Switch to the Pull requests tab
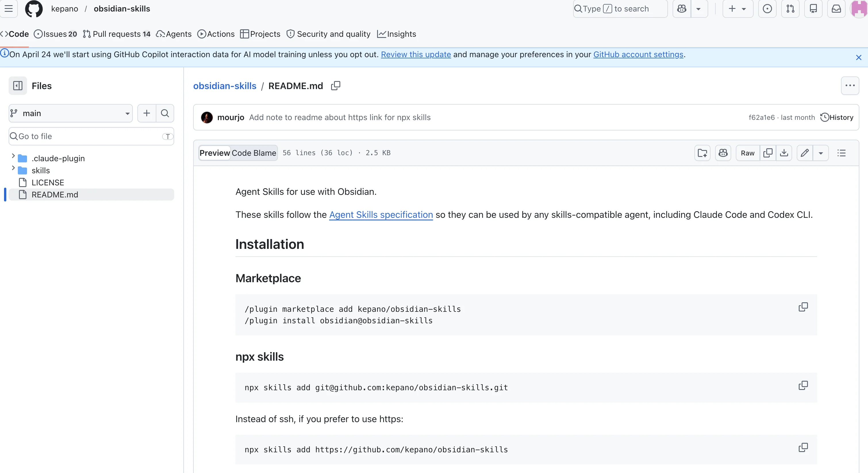 (x=117, y=34)
